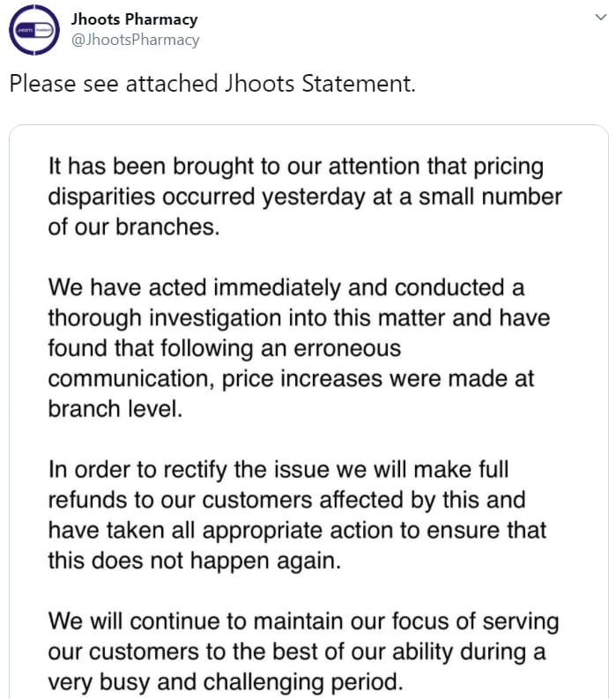Open the attached statement image card
This screenshot has width=616, height=699.
tap(308, 412)
